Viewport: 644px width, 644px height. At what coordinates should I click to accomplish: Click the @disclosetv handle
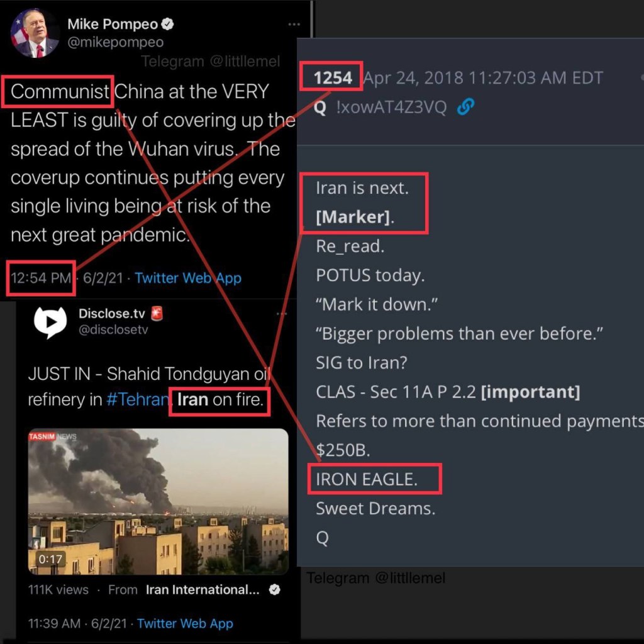[x=113, y=330]
